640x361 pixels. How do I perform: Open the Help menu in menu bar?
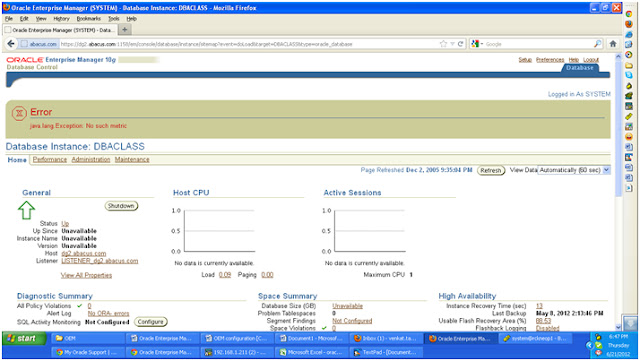131,19
